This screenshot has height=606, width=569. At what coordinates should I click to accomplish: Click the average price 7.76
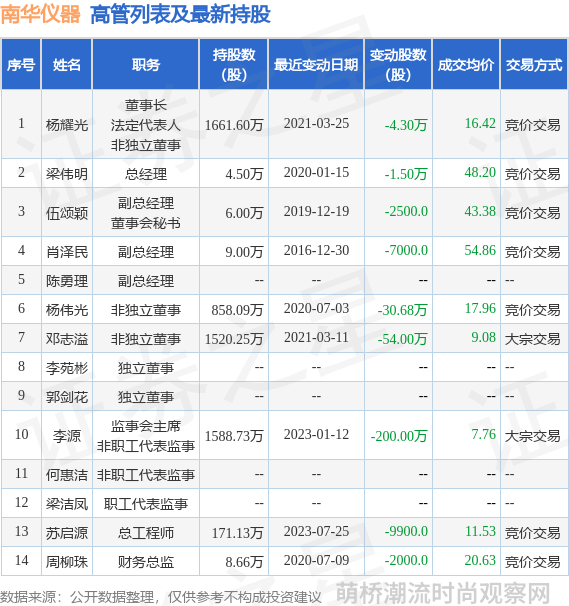tap(483, 434)
